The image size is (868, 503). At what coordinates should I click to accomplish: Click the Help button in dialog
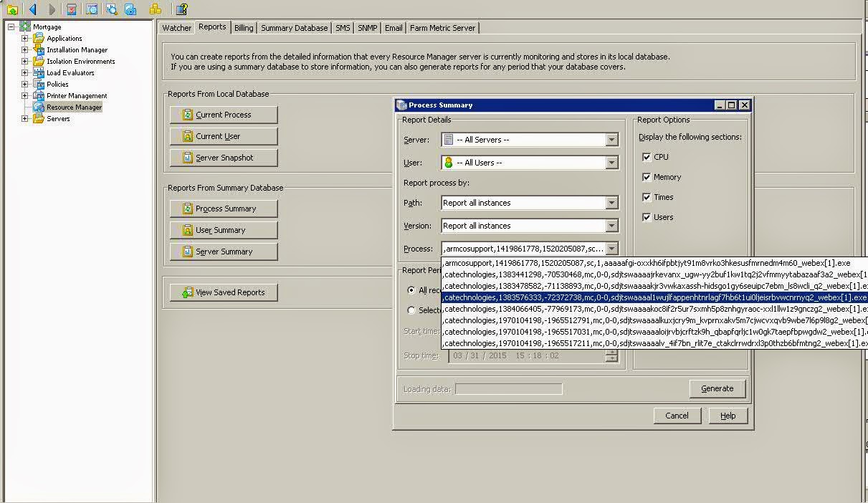(728, 416)
